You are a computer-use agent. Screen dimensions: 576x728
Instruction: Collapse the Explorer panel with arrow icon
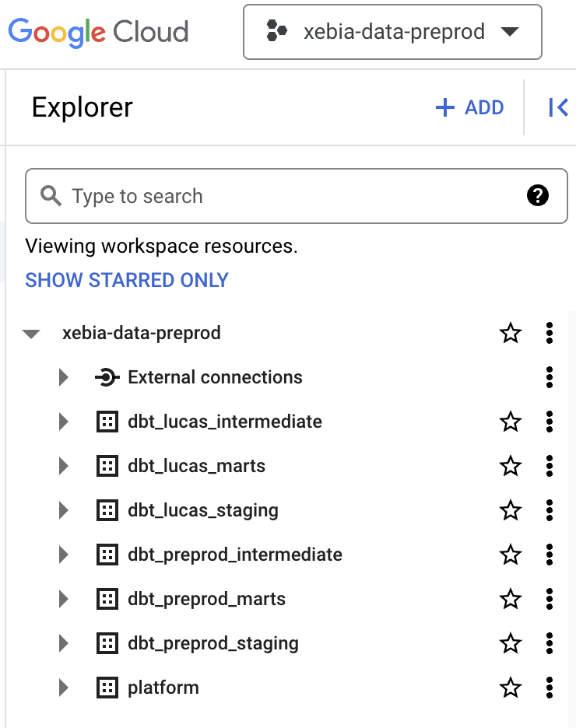coord(558,107)
